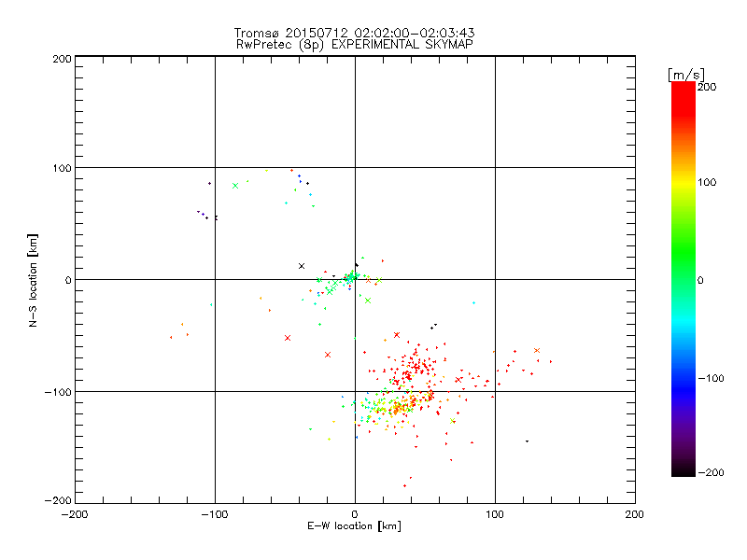Click the x-axis tick label '200'

point(635,514)
